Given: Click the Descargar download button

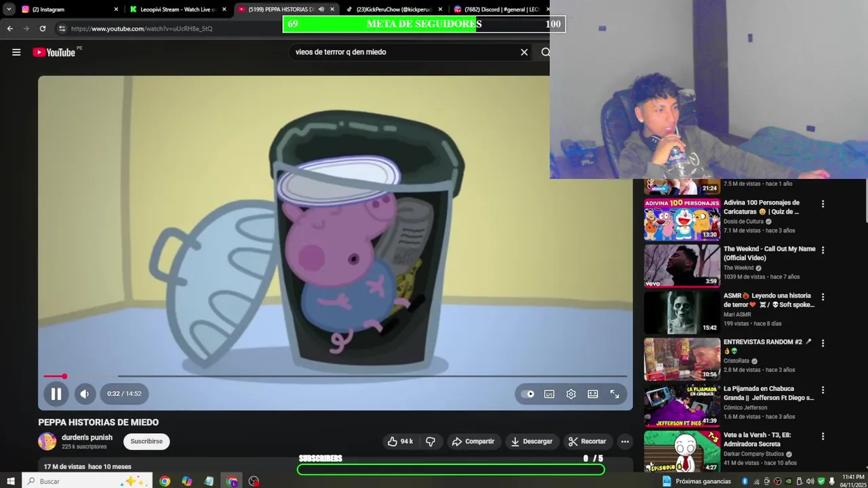Looking at the screenshot, I should [532, 441].
